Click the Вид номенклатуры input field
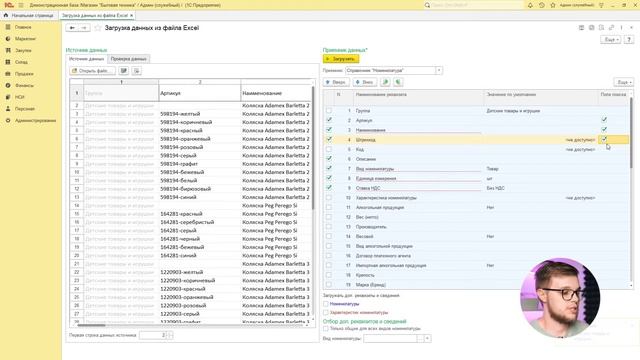The image size is (640, 360). click(390, 338)
